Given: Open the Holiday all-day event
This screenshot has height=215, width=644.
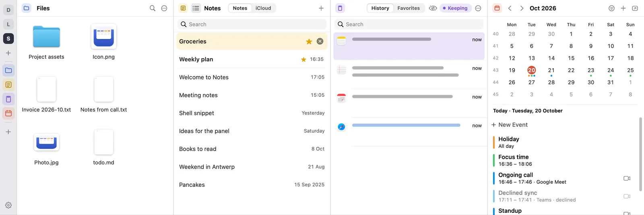Looking at the screenshot, I should tap(563, 142).
